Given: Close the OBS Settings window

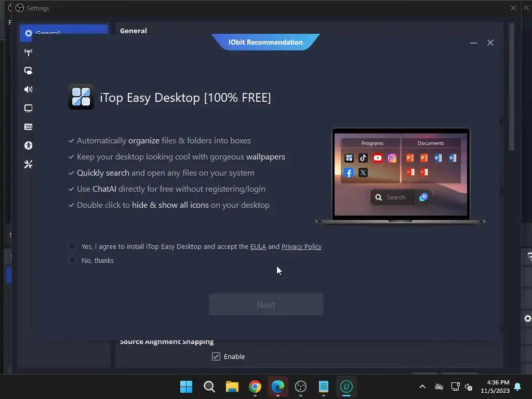Looking at the screenshot, I should pos(513,8).
